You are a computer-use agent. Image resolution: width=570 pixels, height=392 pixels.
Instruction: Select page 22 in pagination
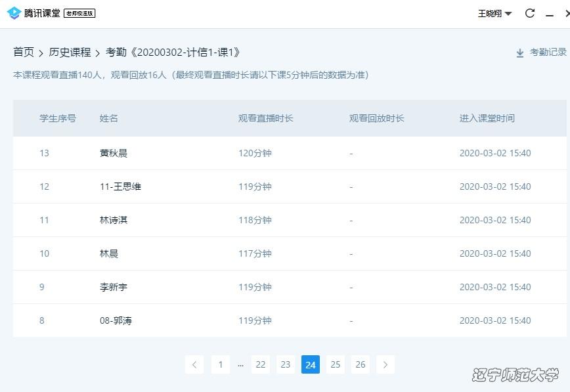[261, 364]
